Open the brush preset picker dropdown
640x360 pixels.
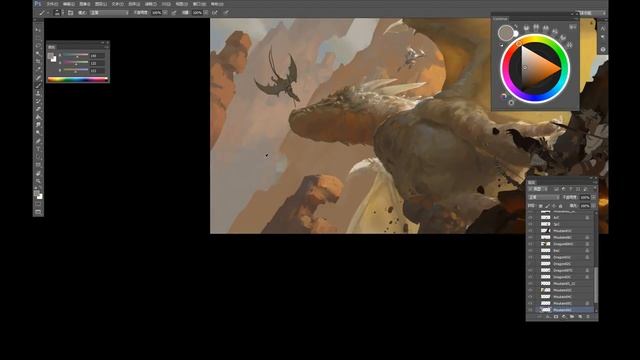tap(62, 13)
